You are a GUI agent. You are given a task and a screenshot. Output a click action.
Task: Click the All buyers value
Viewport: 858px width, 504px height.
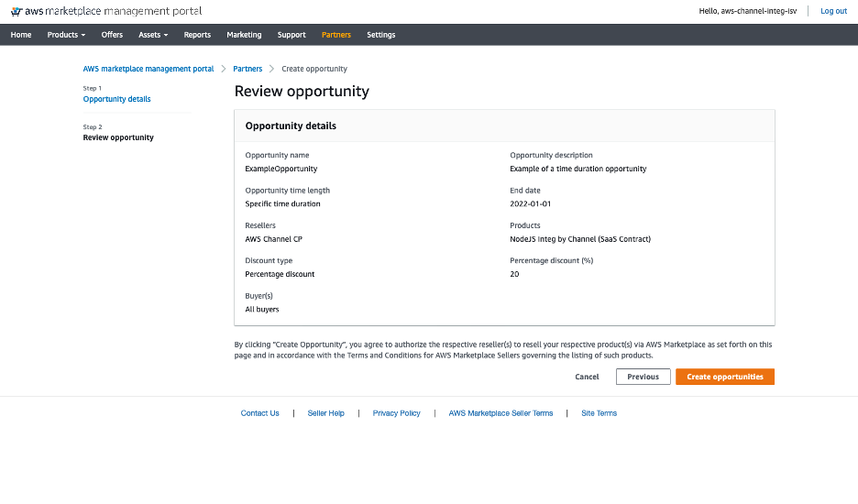pyautogui.click(x=262, y=309)
